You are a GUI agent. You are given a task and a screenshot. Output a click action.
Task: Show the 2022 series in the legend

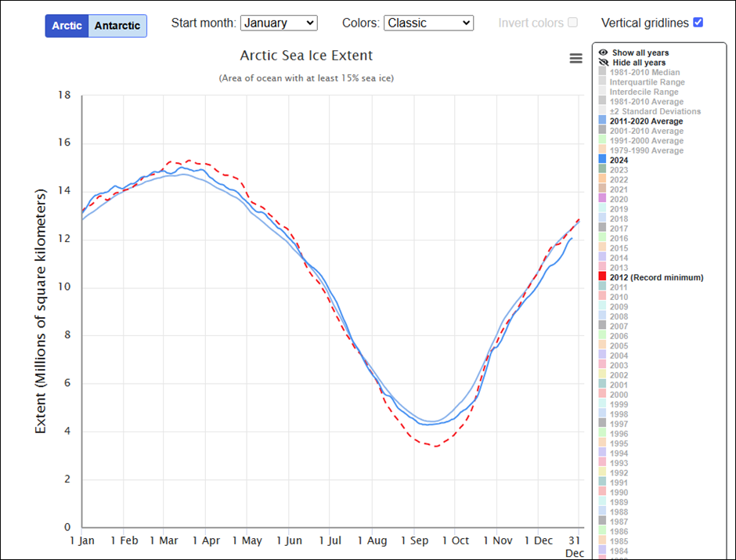pyautogui.click(x=619, y=180)
